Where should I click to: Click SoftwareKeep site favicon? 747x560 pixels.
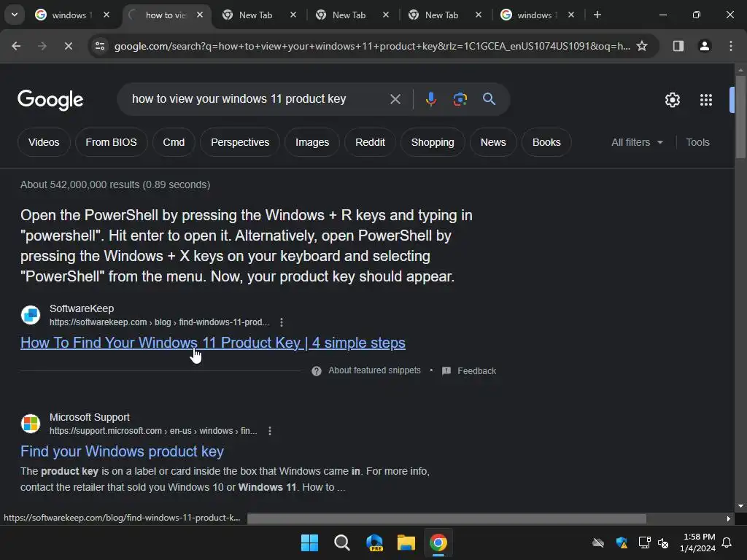coord(31,315)
